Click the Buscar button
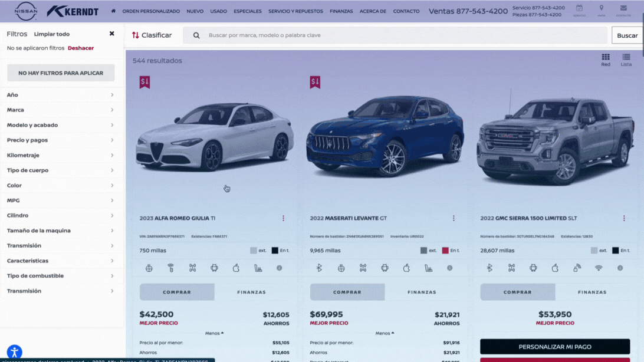 click(x=627, y=35)
